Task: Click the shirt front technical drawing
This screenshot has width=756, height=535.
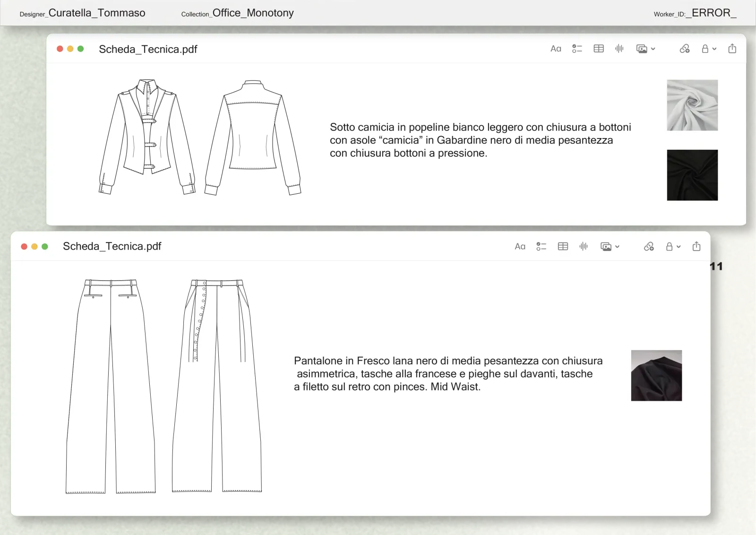Action: point(147,137)
